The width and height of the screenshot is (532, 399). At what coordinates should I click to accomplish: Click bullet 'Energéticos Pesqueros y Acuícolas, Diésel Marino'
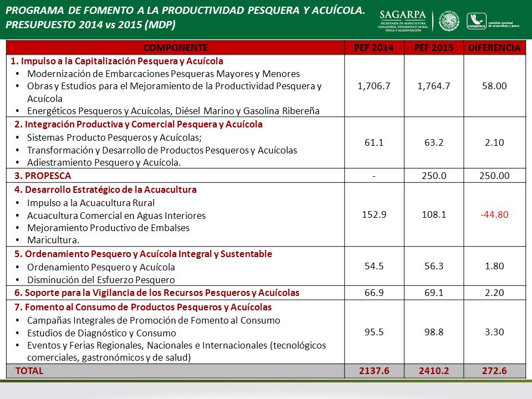(173, 111)
